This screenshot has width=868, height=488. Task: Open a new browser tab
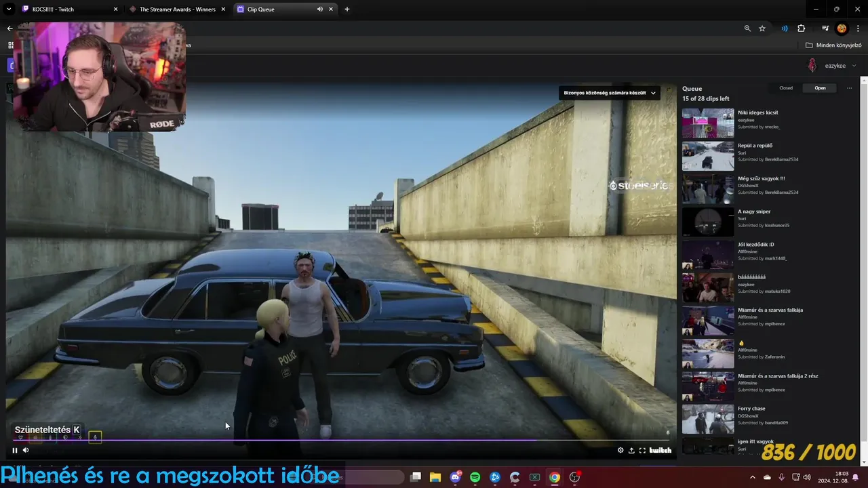[347, 9]
